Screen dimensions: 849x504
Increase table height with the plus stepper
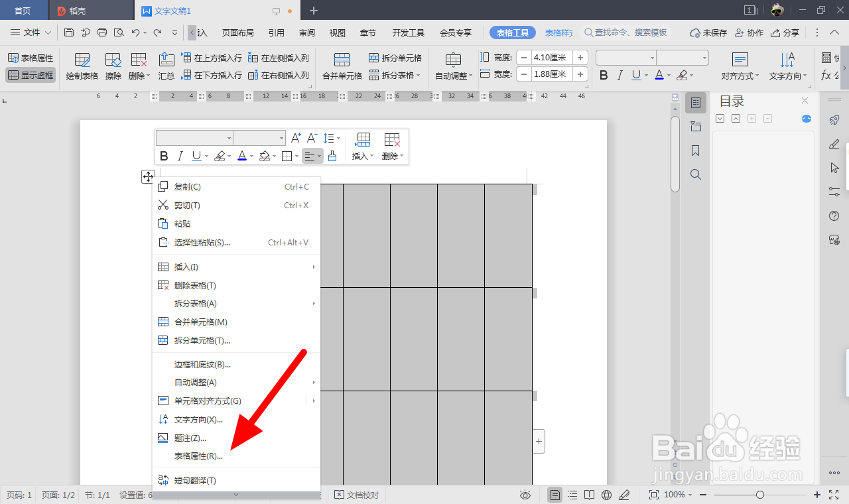pos(579,57)
